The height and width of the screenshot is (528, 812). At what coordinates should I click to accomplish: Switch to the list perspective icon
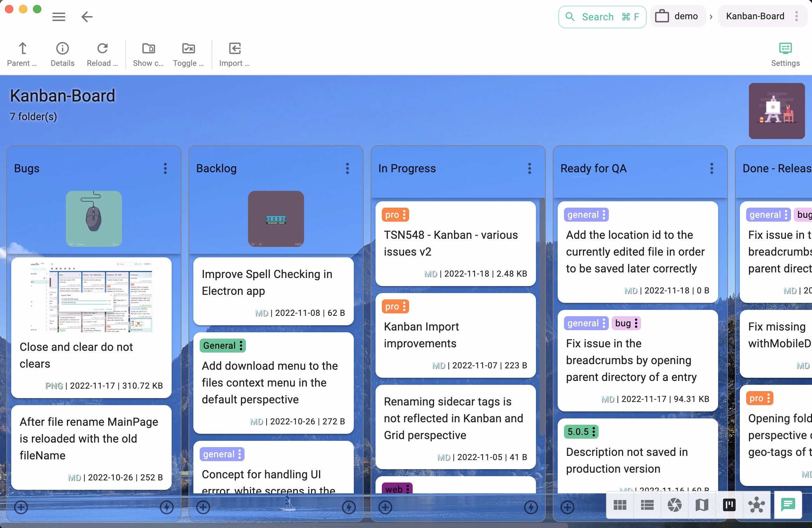click(647, 505)
